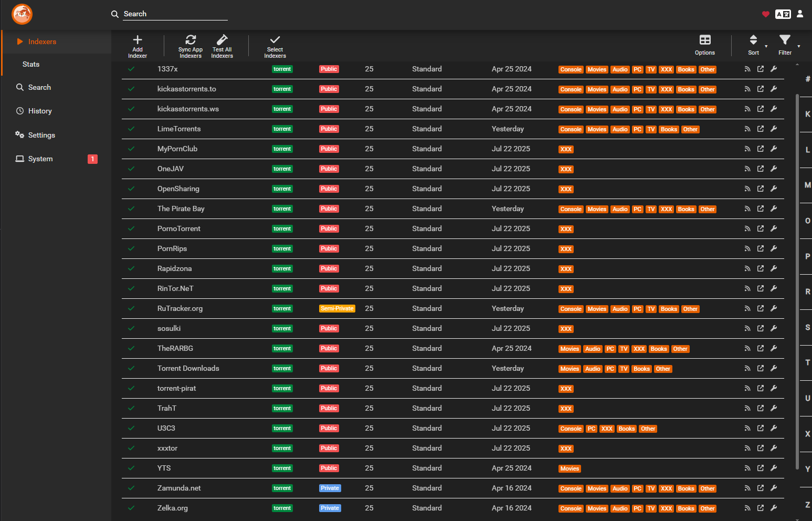Click Select Indexers button
Screen dimensions: 812x521
click(275, 46)
